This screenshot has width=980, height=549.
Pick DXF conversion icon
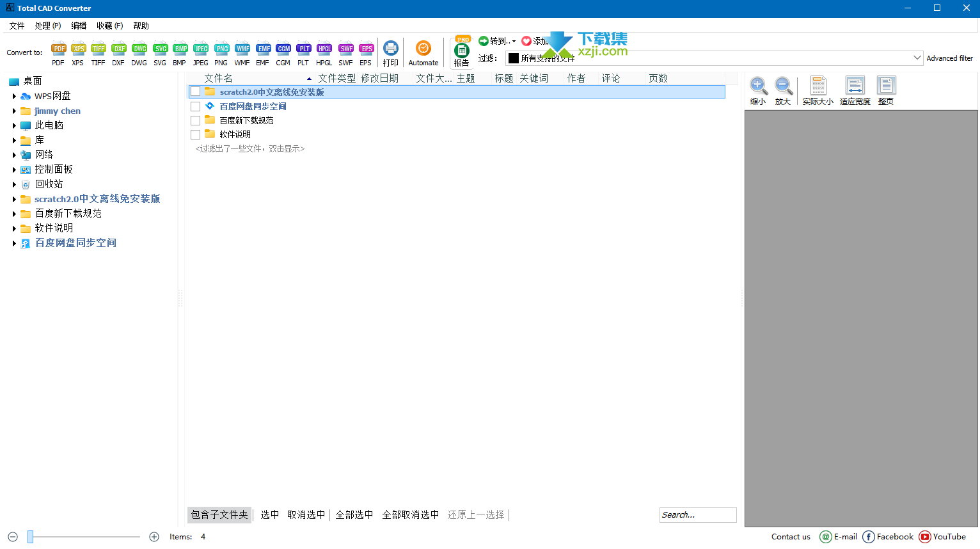[x=118, y=54]
